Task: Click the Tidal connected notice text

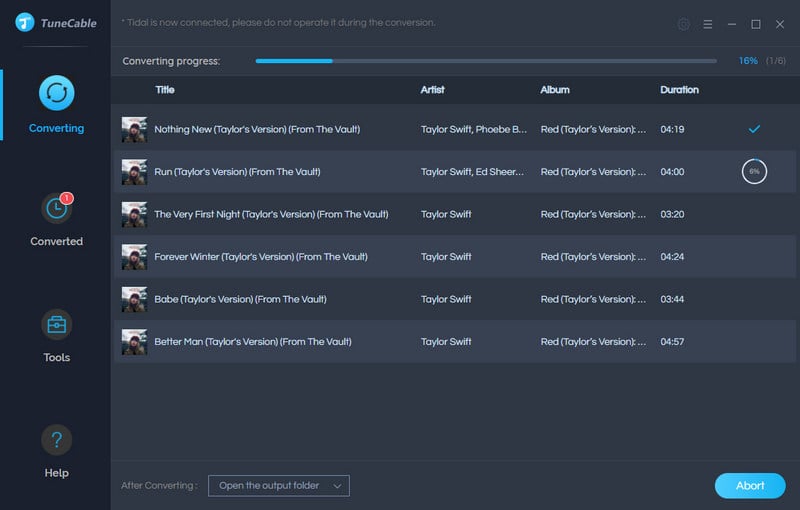Action: pos(279,22)
